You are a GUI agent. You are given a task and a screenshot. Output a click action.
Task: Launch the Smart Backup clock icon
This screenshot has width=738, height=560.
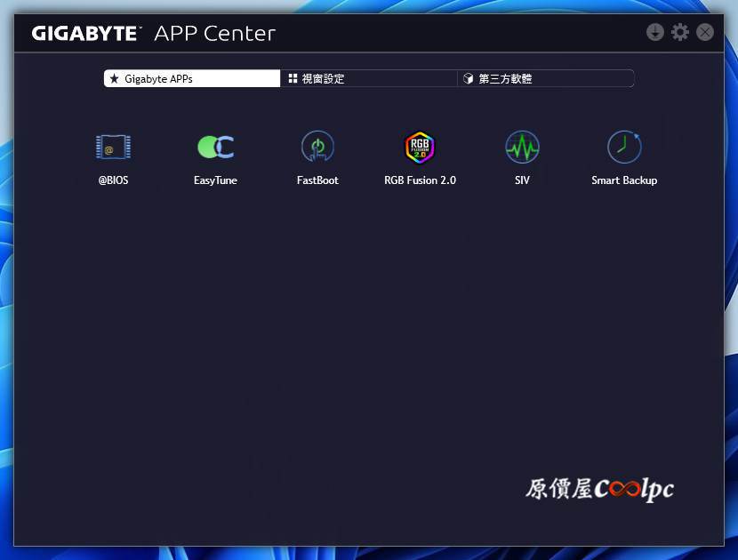click(x=624, y=147)
